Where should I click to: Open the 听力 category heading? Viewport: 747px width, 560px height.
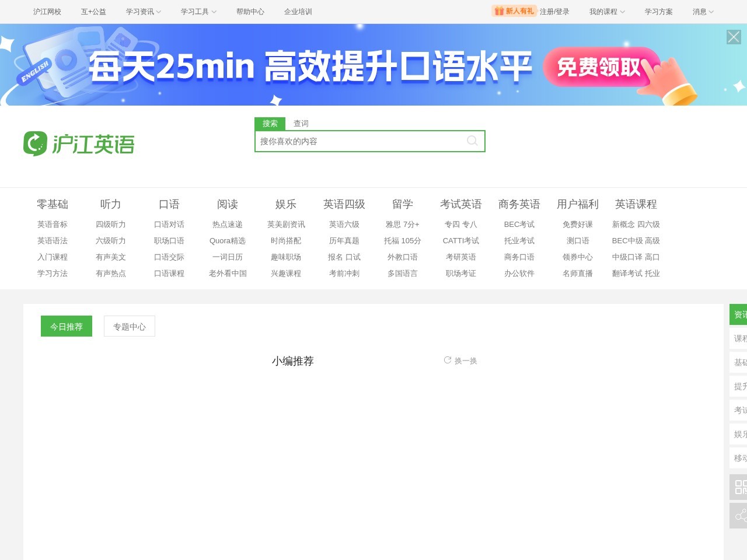coord(110,204)
